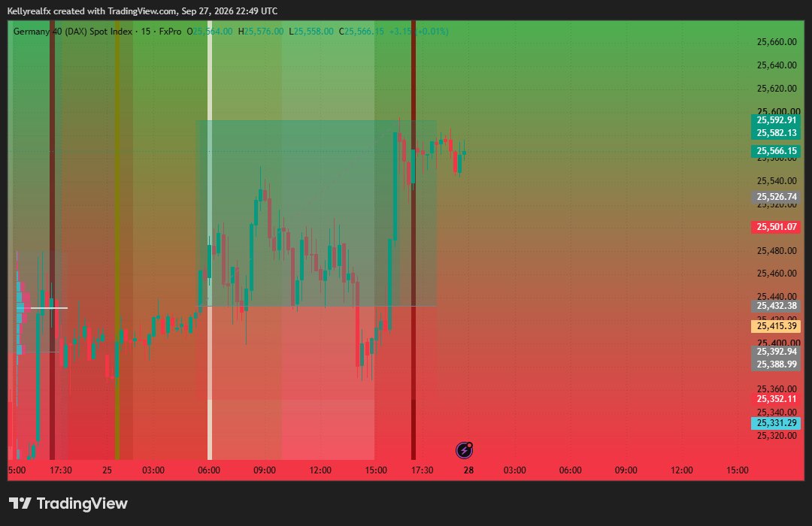This screenshot has height=526, width=812.
Task: Select the red 25,501.07 price label
Action: (x=776, y=227)
